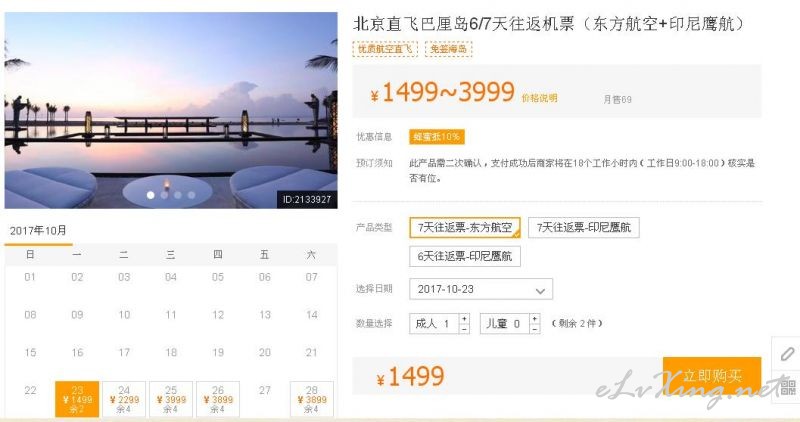Select 7天往返票-东方航空 product type
The height and width of the screenshot is (422, 800).
pos(465,228)
